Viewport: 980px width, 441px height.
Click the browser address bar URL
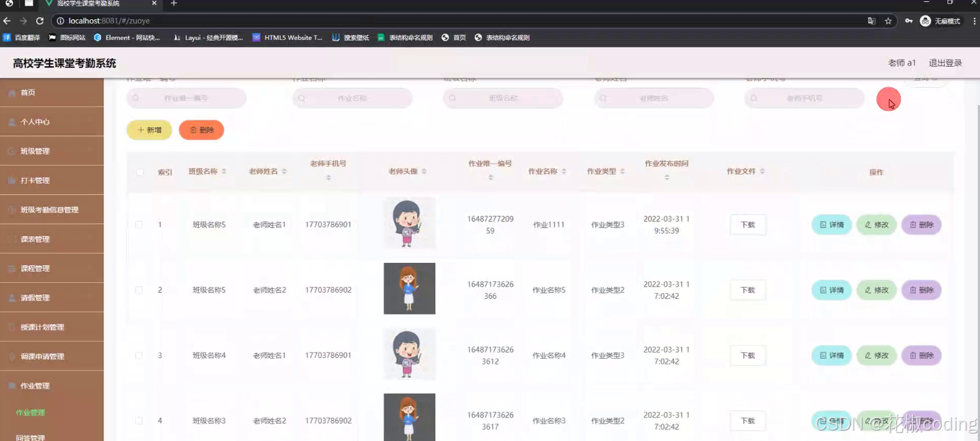pyautogui.click(x=109, y=21)
